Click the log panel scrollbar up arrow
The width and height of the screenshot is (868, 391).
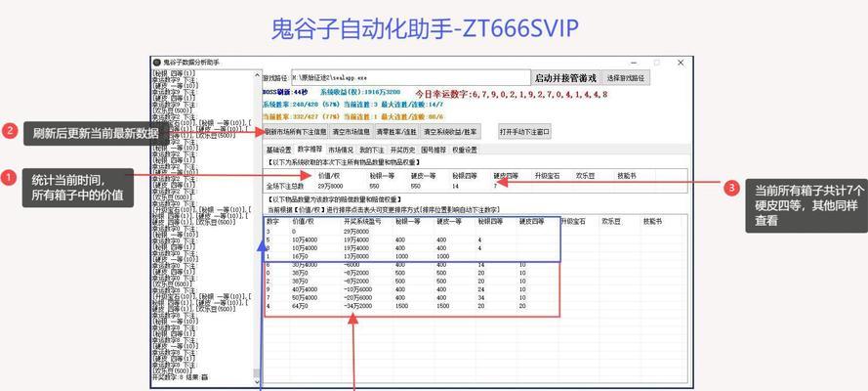(x=257, y=74)
